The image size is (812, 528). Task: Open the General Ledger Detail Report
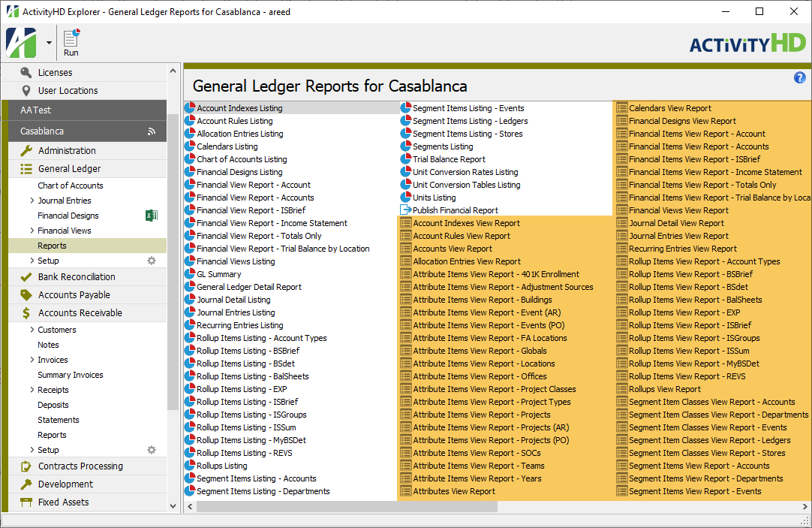[248, 287]
